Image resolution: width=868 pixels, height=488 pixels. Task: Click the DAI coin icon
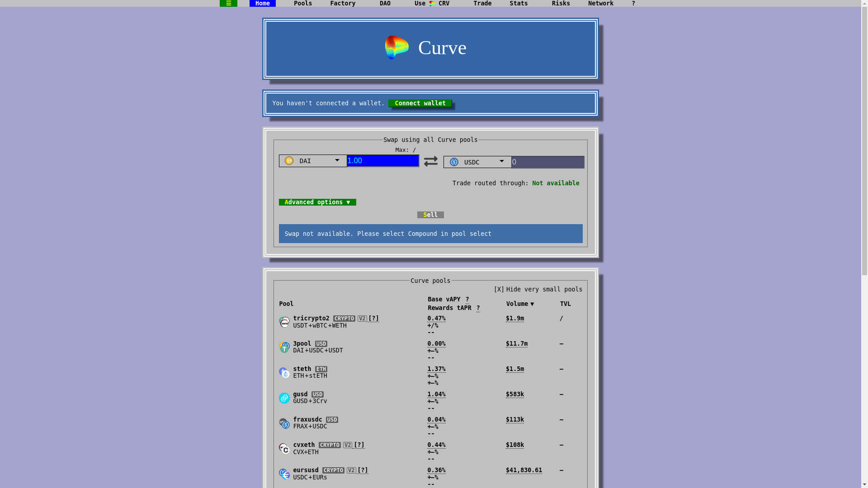tap(289, 161)
